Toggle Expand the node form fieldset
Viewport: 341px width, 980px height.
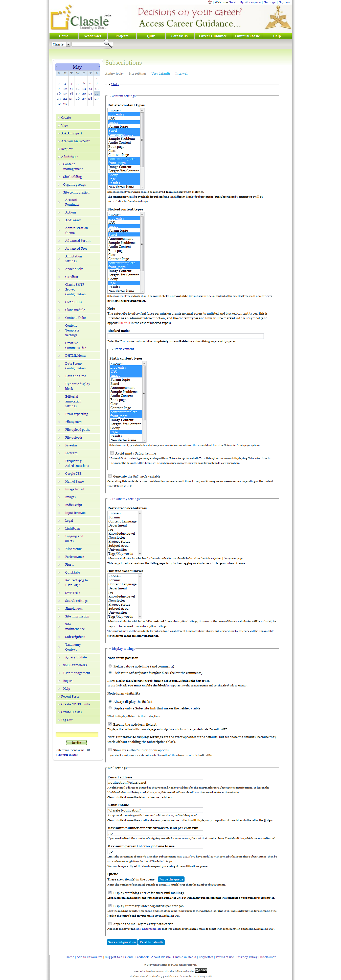(110, 724)
